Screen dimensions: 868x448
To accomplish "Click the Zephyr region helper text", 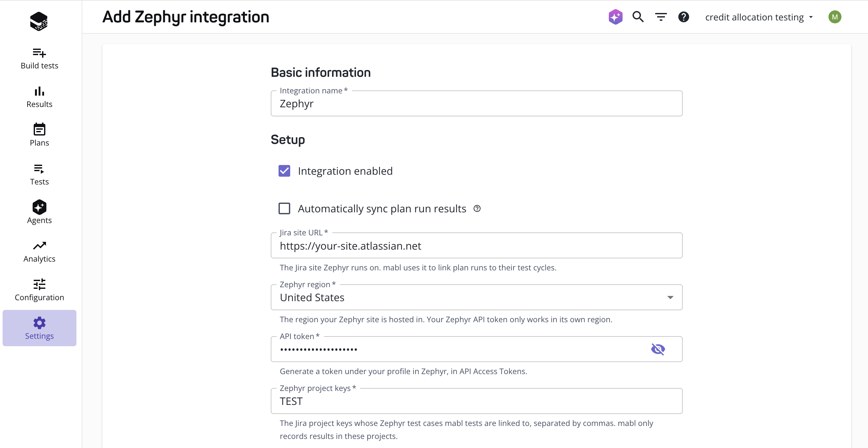I will (446, 320).
